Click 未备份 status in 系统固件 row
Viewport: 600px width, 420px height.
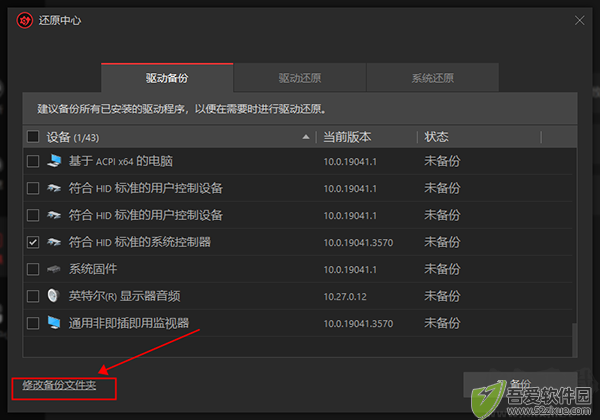(x=442, y=269)
